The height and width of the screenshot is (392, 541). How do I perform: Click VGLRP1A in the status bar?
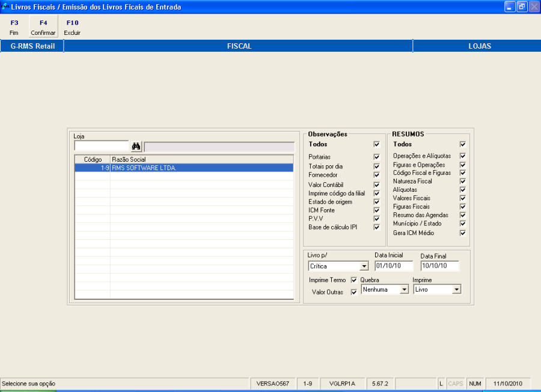(x=342, y=384)
